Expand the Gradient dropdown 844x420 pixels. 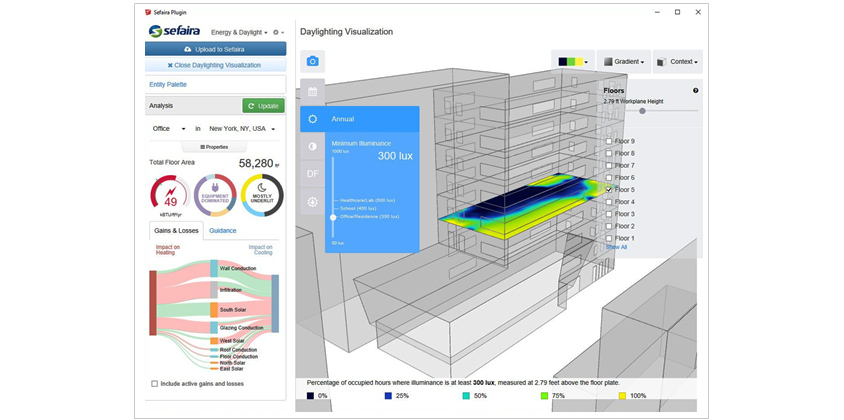tap(624, 62)
